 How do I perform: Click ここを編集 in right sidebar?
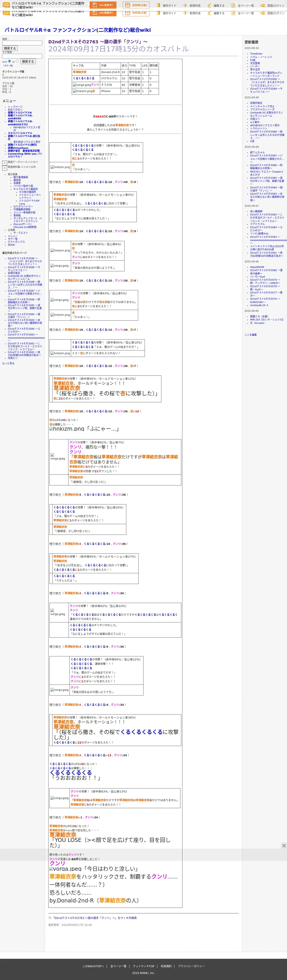[251, 335]
